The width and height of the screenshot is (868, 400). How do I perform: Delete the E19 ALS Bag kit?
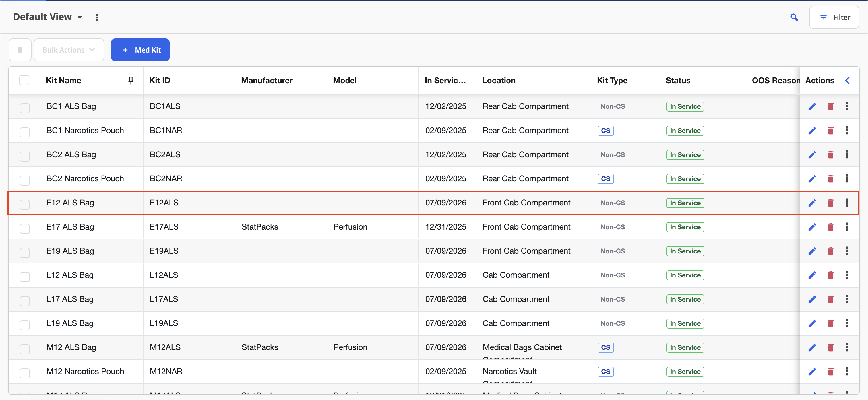[830, 251]
